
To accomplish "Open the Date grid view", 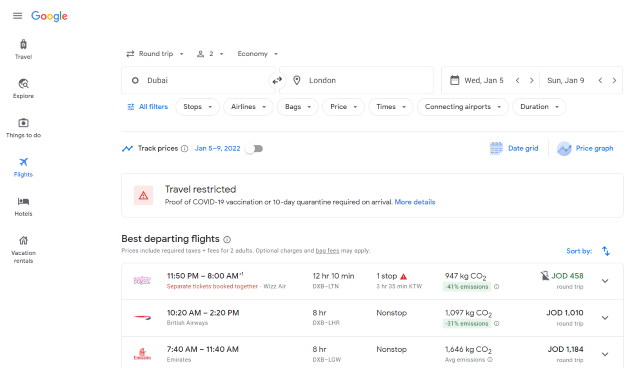I will click(x=514, y=149).
